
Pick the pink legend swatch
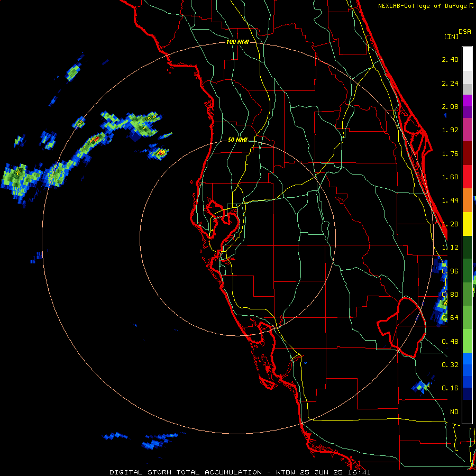tap(467, 130)
